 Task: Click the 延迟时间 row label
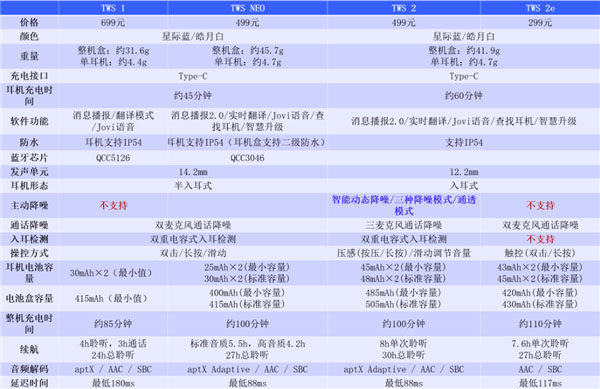(29, 383)
